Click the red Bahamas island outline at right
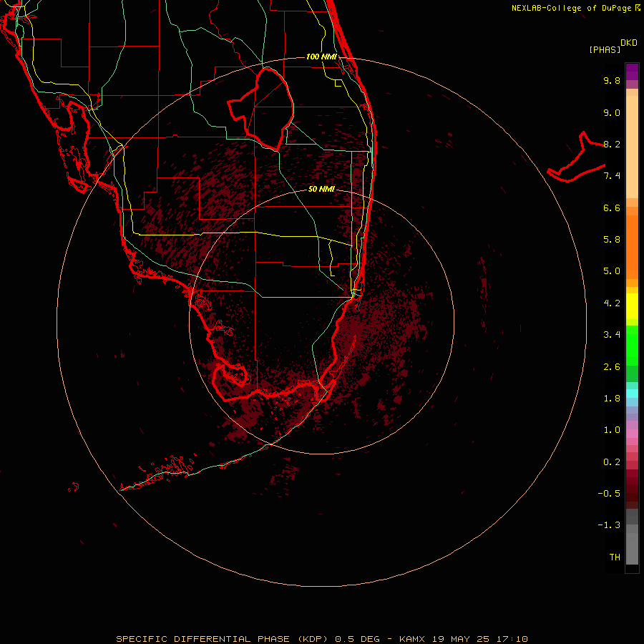The width and height of the screenshot is (644, 644). tap(576, 157)
